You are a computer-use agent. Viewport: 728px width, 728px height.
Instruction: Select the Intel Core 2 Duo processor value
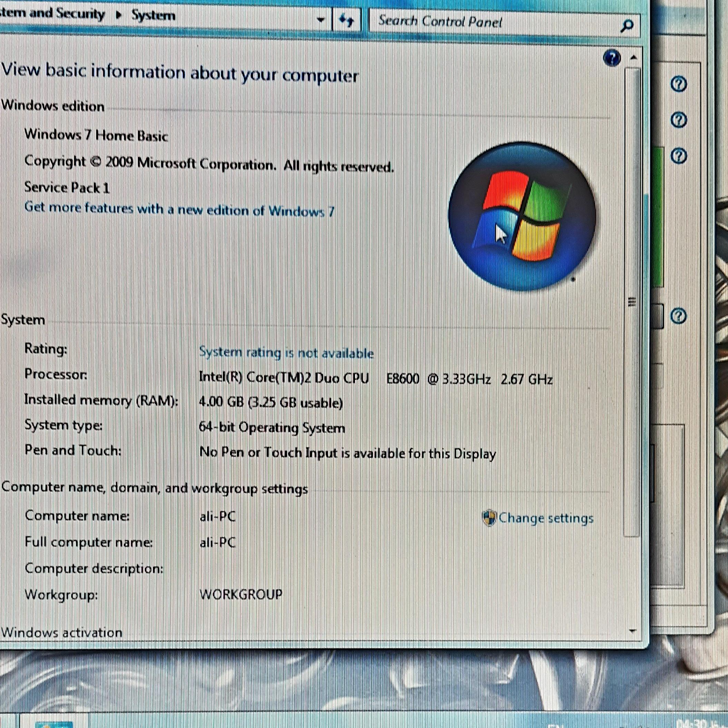point(376,378)
